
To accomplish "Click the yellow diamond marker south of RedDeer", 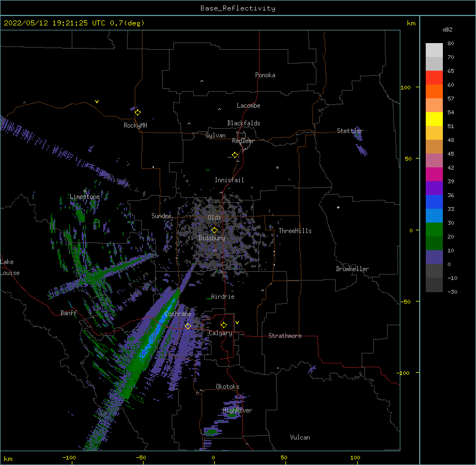I will click(235, 155).
